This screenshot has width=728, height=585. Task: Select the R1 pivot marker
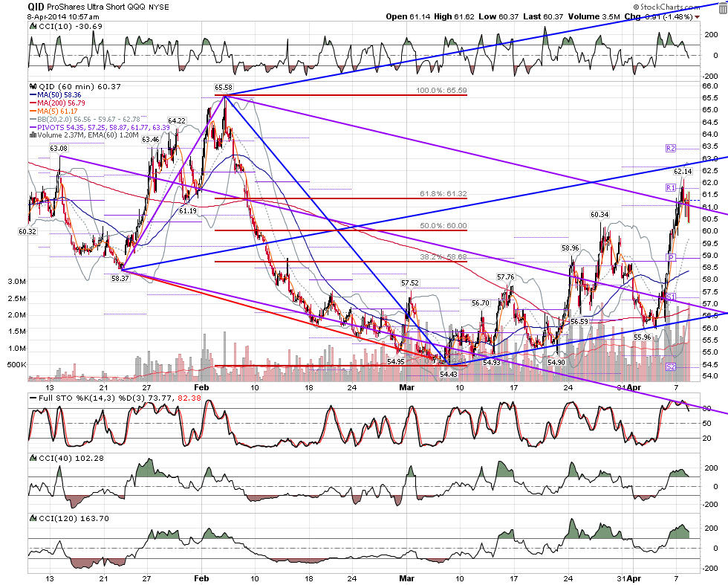[x=670, y=188]
